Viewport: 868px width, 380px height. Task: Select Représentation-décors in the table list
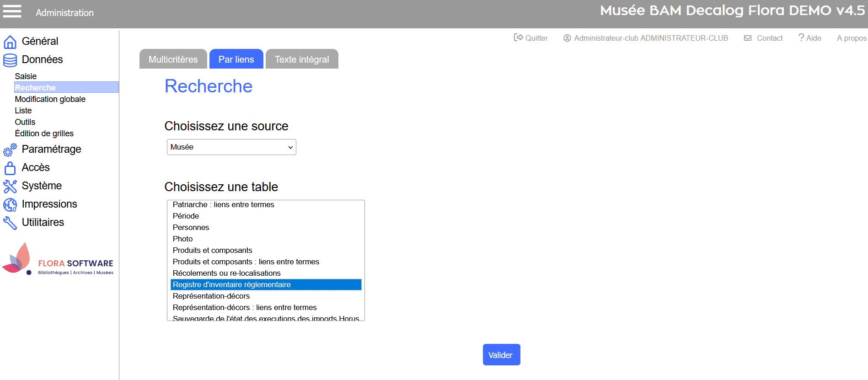point(211,296)
